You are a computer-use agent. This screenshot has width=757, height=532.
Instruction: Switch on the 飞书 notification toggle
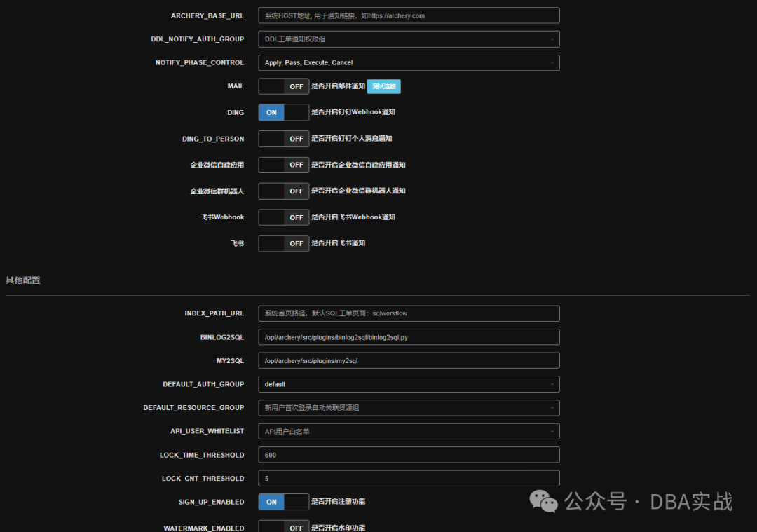(x=283, y=243)
